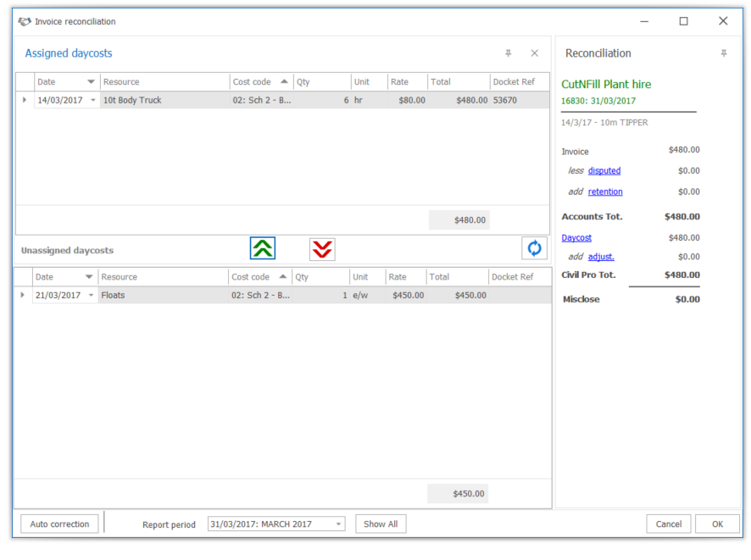The width and height of the screenshot is (751, 560).
Task: Open date dropdown for 21/03/2017 row
Action: (91, 296)
